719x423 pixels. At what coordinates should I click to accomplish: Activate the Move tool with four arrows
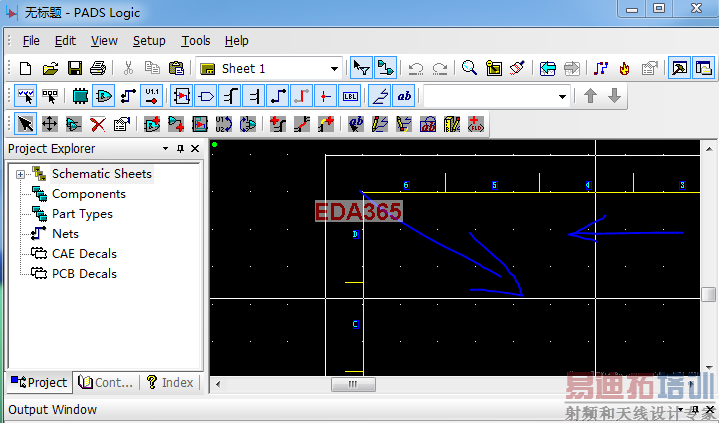[50, 124]
